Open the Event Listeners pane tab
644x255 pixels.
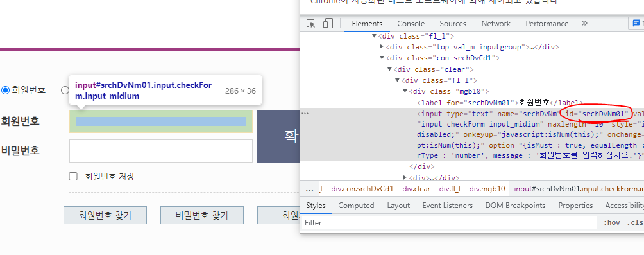447,206
